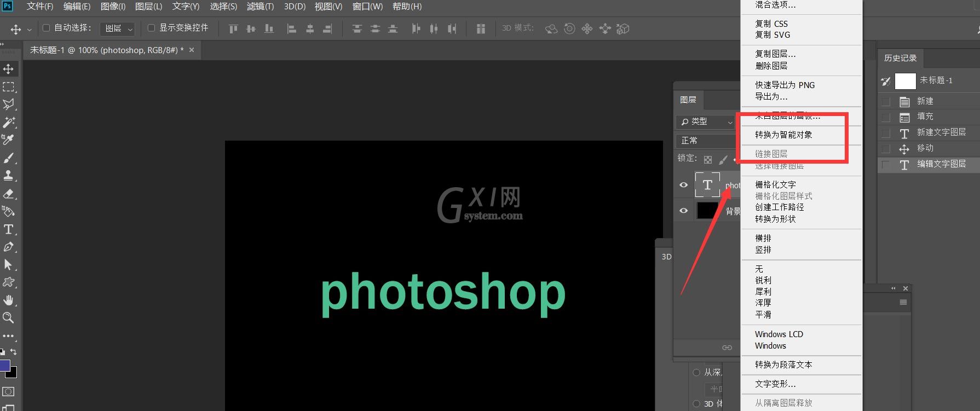
Task: Click the 3D scale object cube icon
Action: pos(623,28)
